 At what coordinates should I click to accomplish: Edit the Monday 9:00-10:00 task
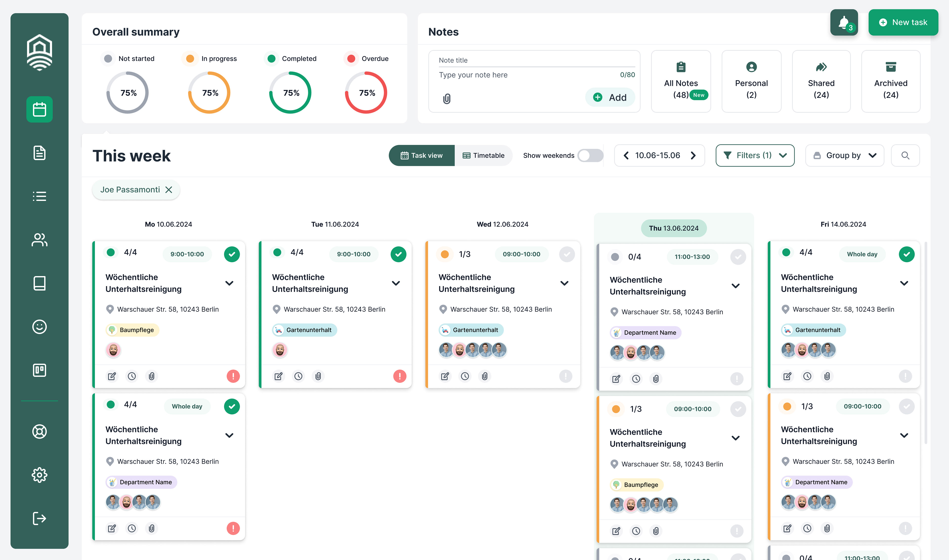(x=112, y=376)
